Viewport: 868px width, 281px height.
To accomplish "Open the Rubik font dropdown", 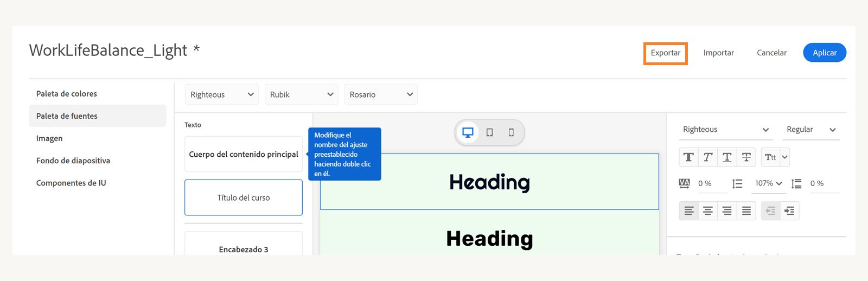I will [301, 94].
